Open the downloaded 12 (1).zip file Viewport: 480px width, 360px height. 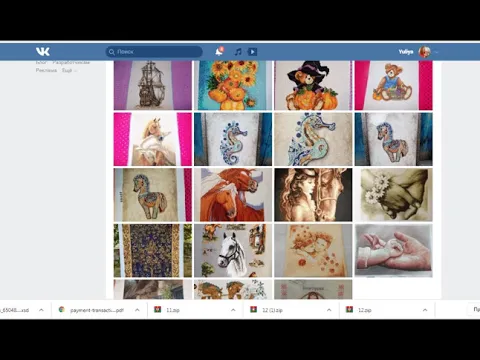click(272, 310)
